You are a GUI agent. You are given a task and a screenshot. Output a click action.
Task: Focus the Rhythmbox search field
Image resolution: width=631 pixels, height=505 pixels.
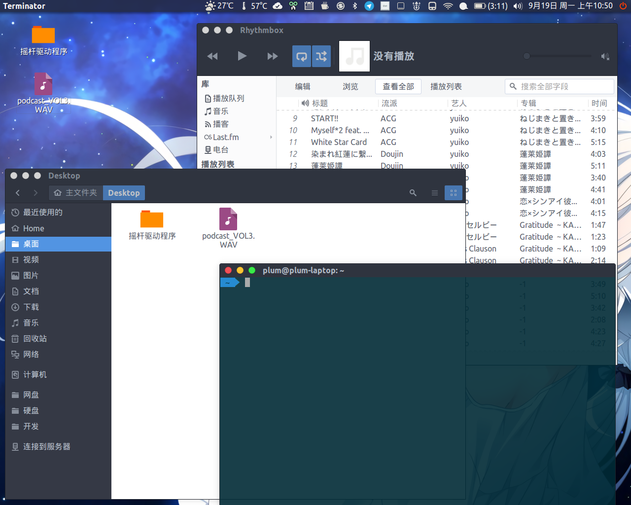coord(559,87)
